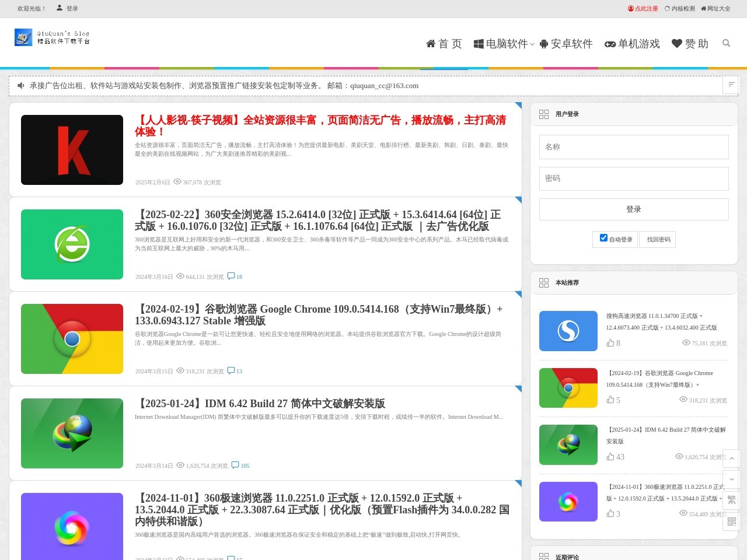
Task: Open sidebar Google Chrome thumbnail
Action: pos(568,388)
